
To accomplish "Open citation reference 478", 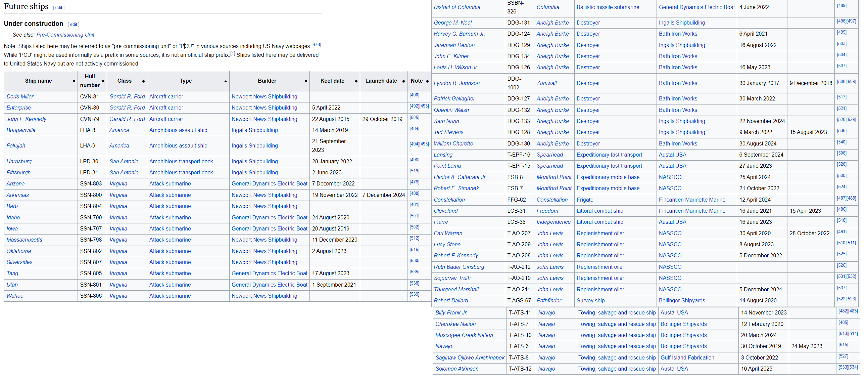I will [x=316, y=44].
